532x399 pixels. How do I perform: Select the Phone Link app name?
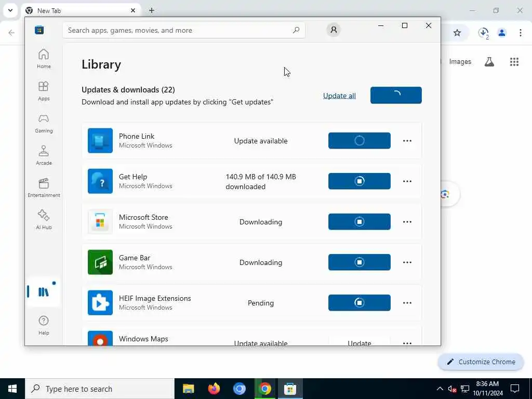(137, 136)
